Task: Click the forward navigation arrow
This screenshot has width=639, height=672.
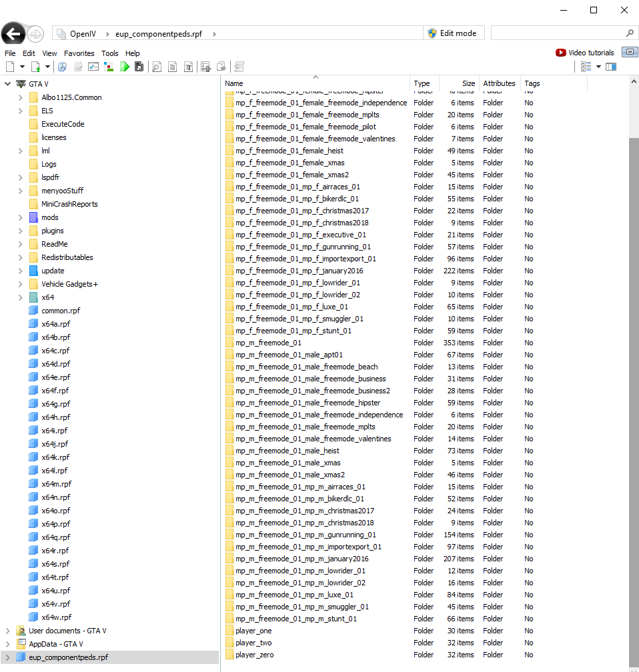Action: 35,34
